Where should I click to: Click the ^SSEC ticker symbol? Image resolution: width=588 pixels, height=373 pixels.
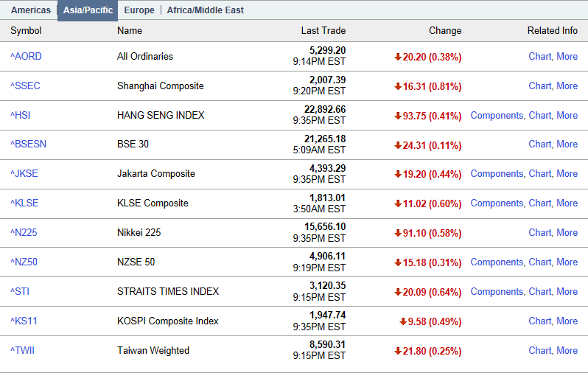(x=25, y=86)
